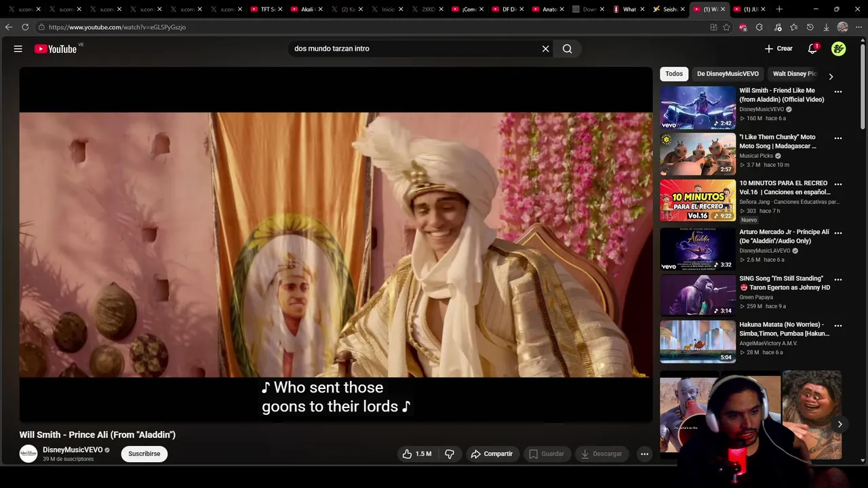Open browser settings three-dot menu
This screenshot has width=868, height=488.
coord(859,27)
